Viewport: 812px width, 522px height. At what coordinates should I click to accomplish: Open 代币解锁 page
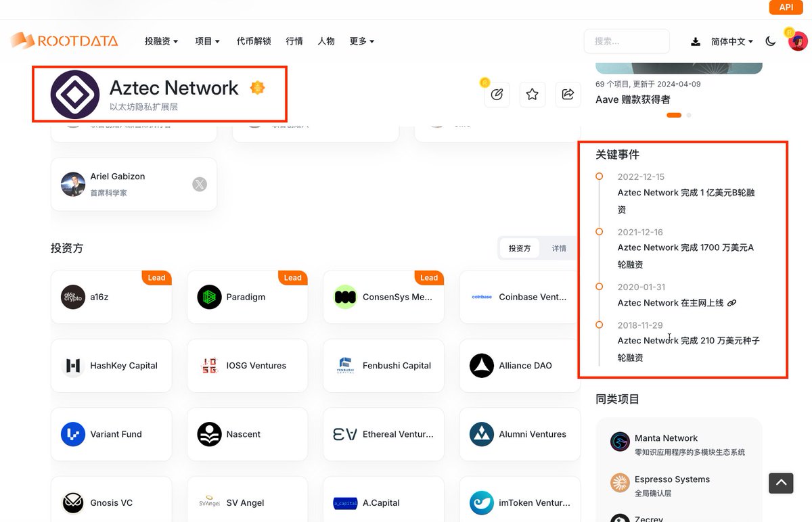click(x=254, y=41)
